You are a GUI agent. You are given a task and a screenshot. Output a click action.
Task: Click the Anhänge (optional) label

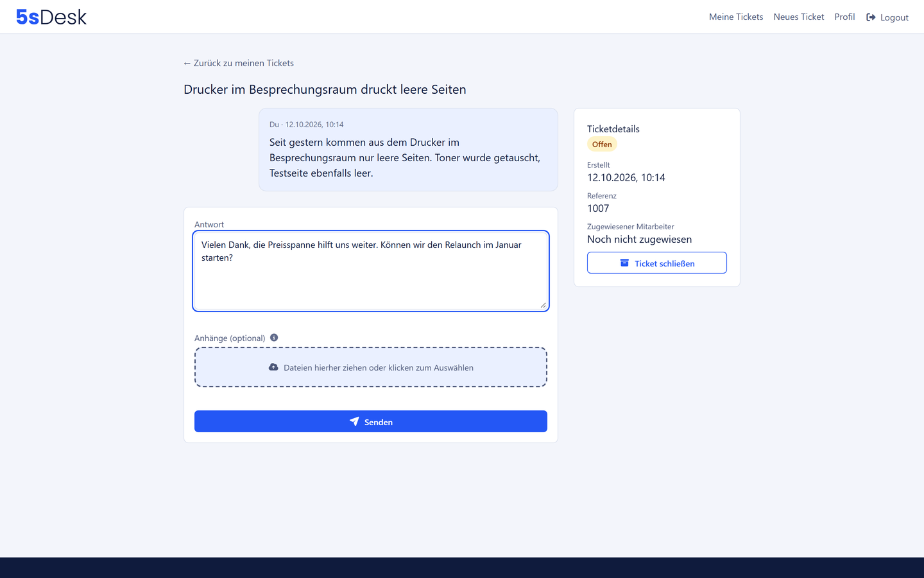[230, 338]
